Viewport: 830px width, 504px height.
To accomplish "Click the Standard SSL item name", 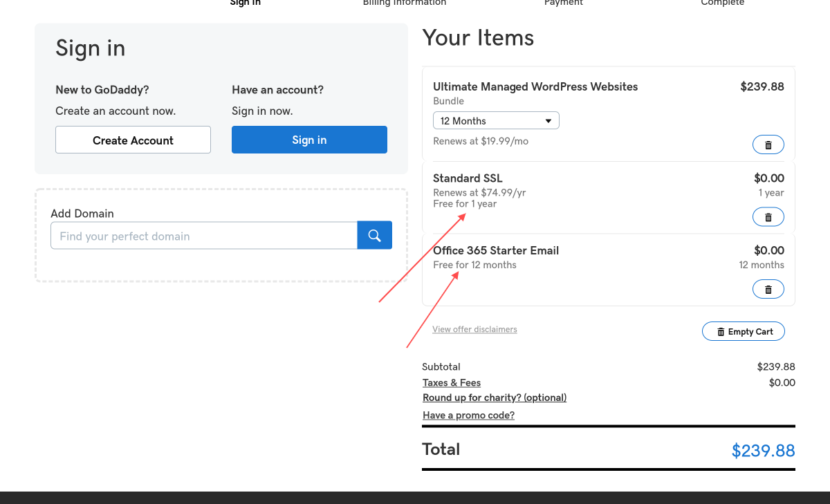I will 468,178.
